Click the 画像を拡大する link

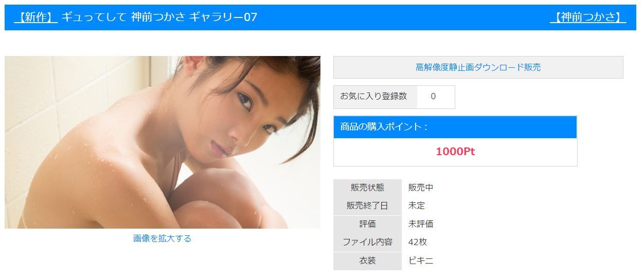pos(162,238)
